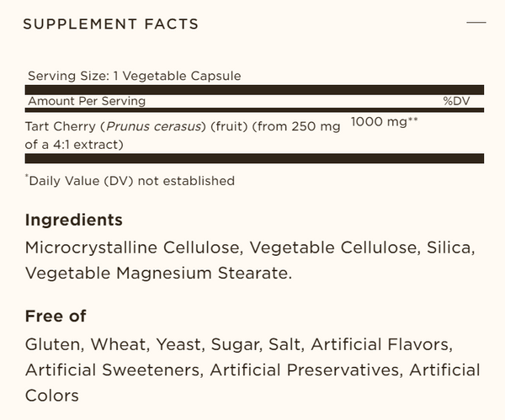
Task: Click the Ingredients heading
Action: tap(74, 221)
